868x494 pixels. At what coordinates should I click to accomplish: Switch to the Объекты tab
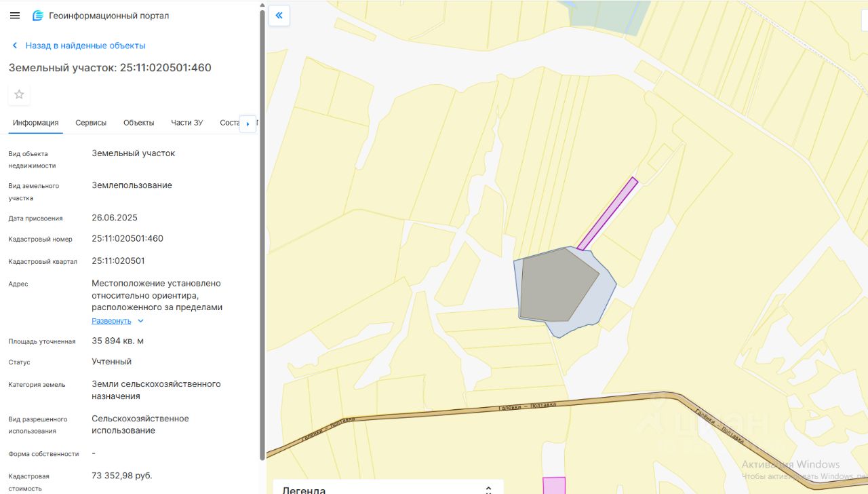coord(139,123)
